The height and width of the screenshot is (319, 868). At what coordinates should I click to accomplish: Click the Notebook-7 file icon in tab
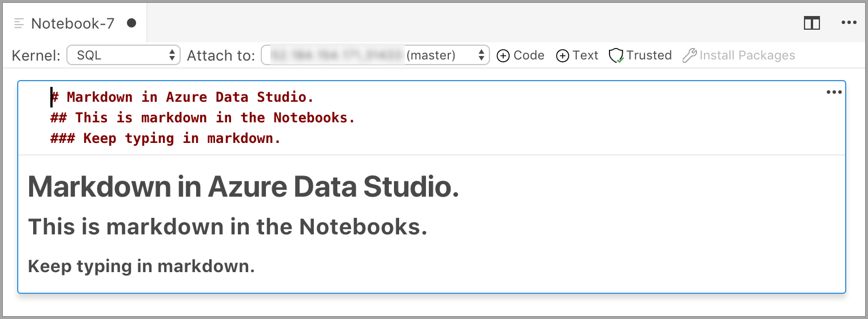click(19, 23)
